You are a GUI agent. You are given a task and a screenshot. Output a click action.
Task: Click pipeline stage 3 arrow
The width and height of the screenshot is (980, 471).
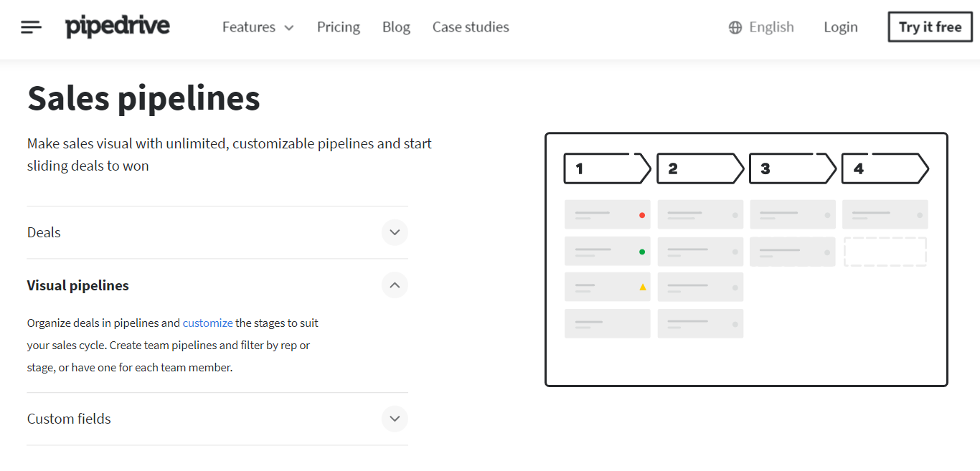click(x=793, y=168)
